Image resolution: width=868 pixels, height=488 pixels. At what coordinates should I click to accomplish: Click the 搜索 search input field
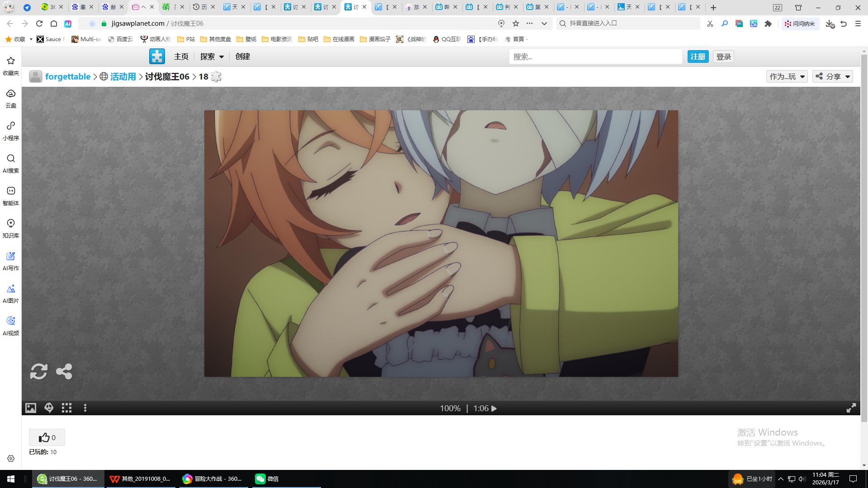click(x=595, y=56)
